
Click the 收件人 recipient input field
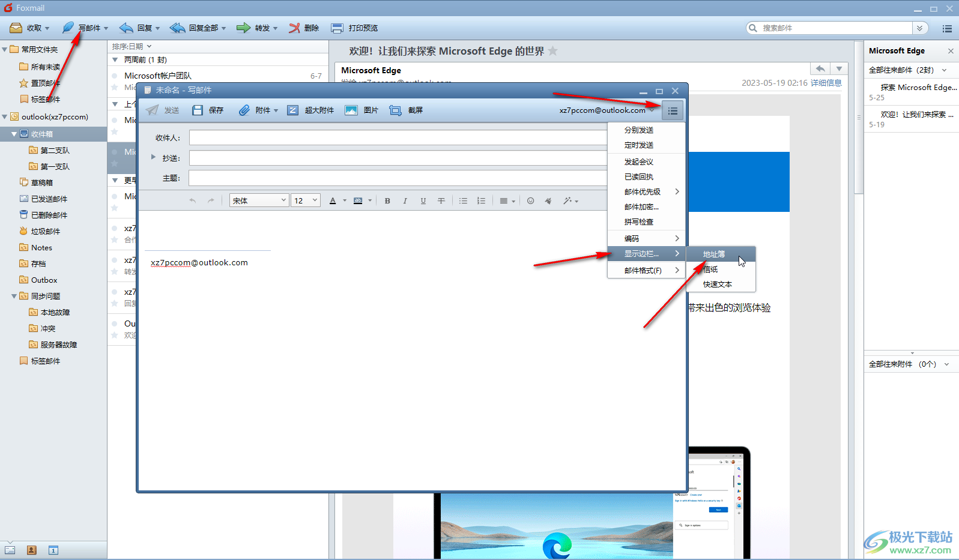(398, 137)
